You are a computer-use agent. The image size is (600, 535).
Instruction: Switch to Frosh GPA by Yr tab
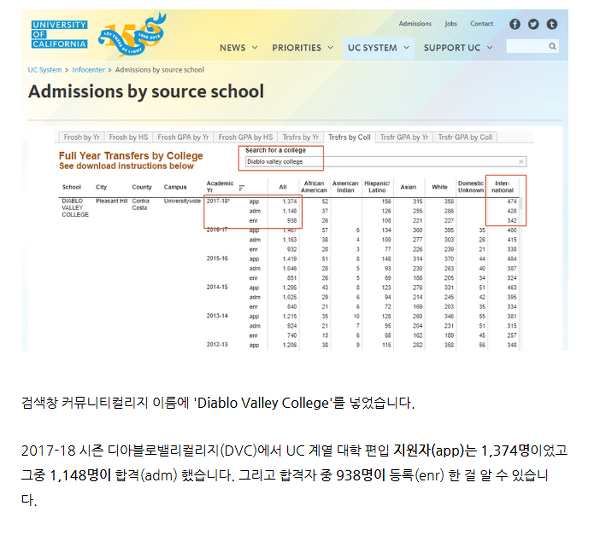[183, 137]
